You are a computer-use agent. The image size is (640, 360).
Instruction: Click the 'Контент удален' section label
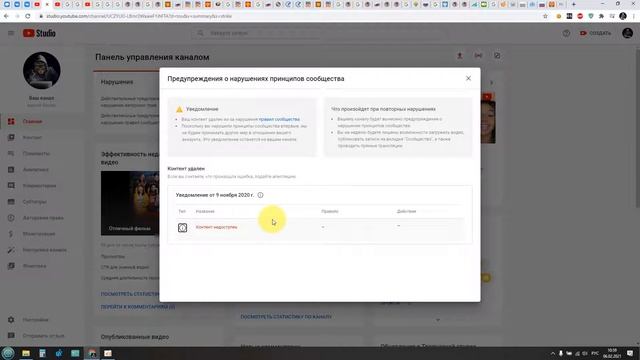186,169
